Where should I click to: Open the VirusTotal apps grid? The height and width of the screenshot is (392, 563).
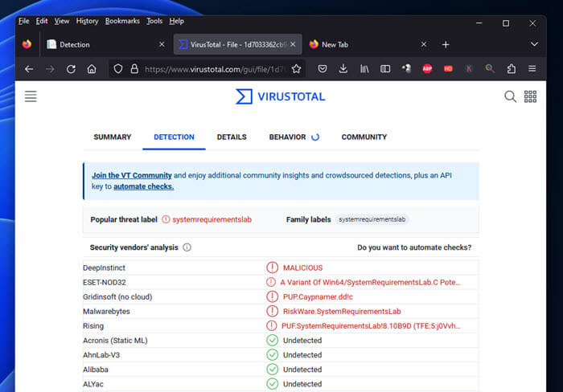530,96
